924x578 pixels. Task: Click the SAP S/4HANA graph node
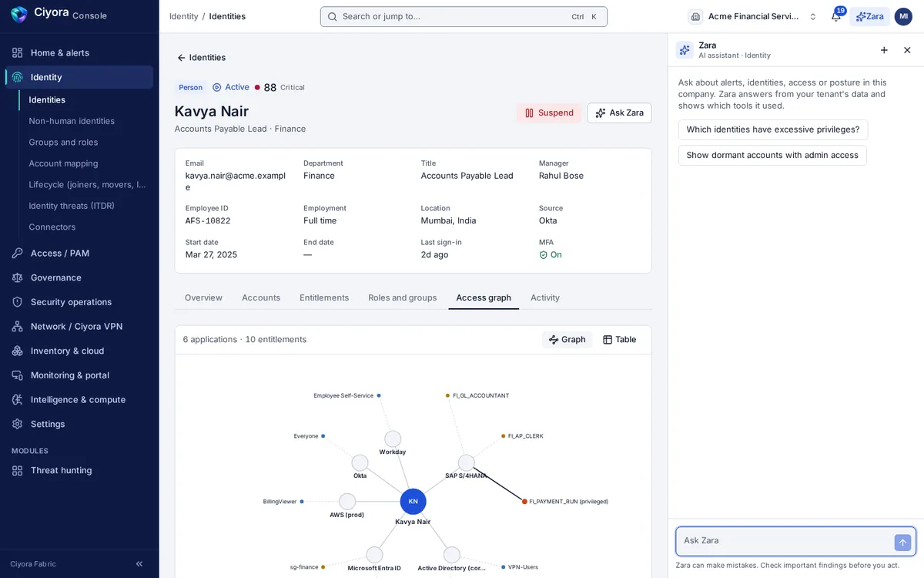pos(467,462)
